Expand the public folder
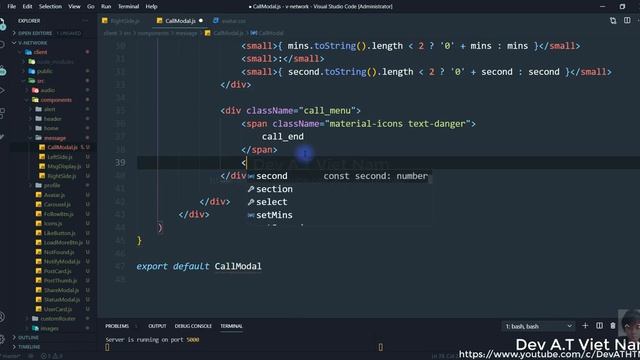Image resolution: width=640 pixels, height=360 pixels. (44, 71)
